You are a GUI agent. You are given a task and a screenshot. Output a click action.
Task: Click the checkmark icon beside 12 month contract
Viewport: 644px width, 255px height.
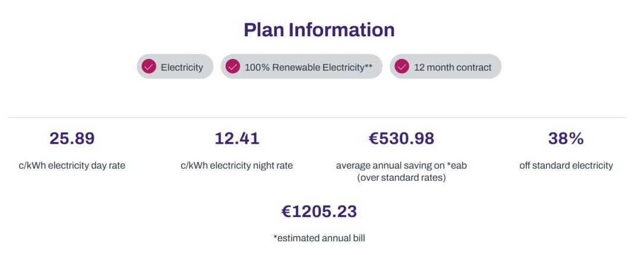[402, 67]
